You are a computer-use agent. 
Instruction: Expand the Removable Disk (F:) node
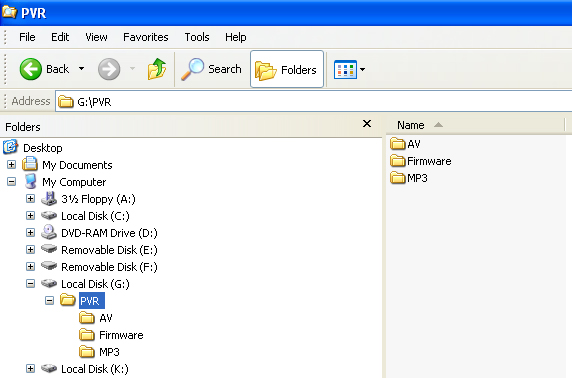[x=30, y=266]
